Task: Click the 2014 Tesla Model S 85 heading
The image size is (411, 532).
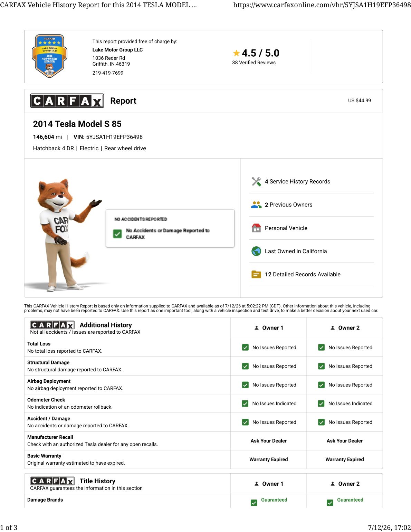Action: coord(77,124)
